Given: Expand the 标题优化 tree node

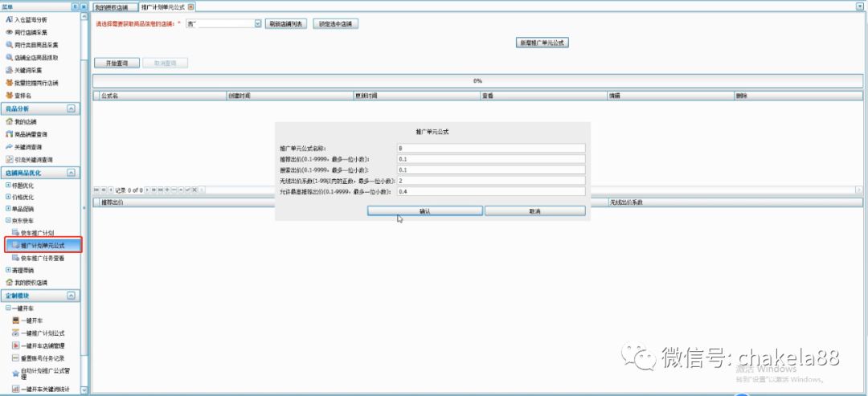Looking at the screenshot, I should (x=8, y=186).
